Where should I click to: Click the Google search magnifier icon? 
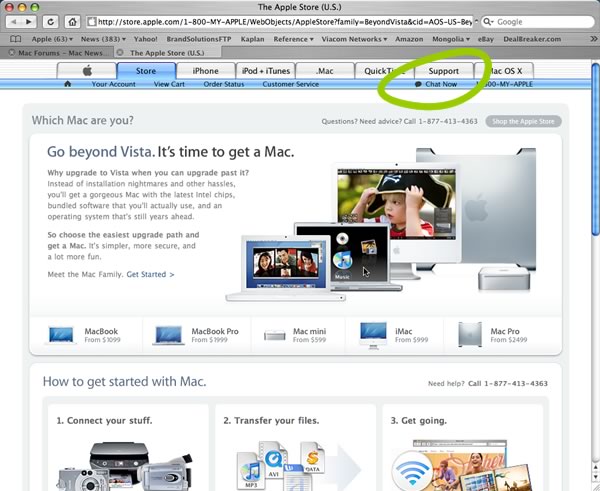pos(487,22)
